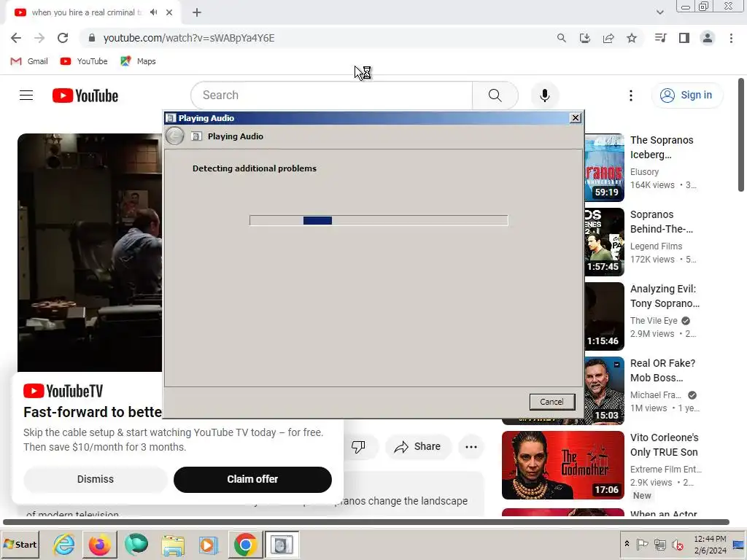
Task: Open the Action Center flag icon
Action: [x=642, y=544]
